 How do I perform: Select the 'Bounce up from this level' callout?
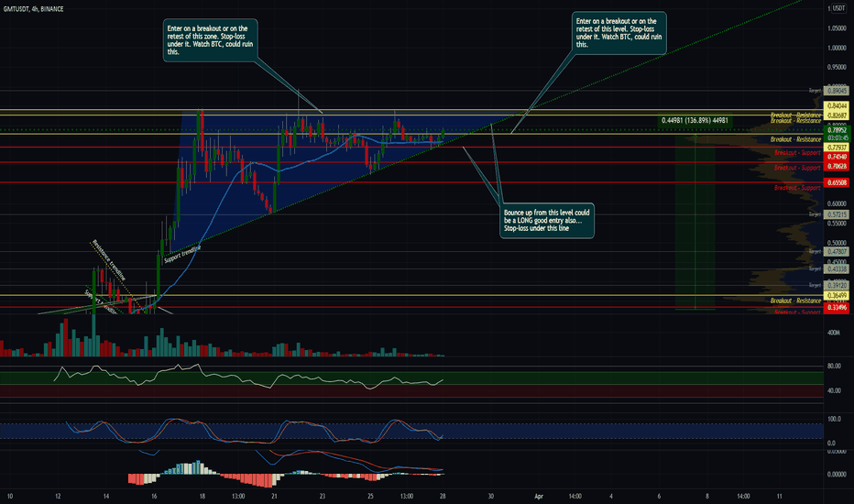(547, 220)
